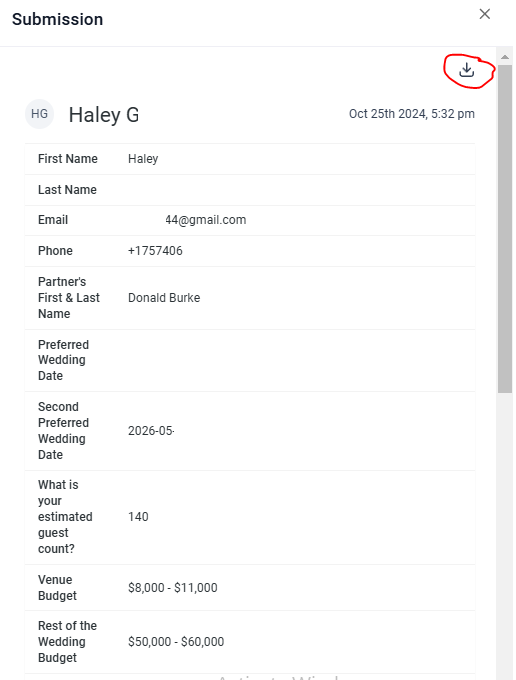Close the Submission panel with X
516x680 pixels.
click(485, 14)
